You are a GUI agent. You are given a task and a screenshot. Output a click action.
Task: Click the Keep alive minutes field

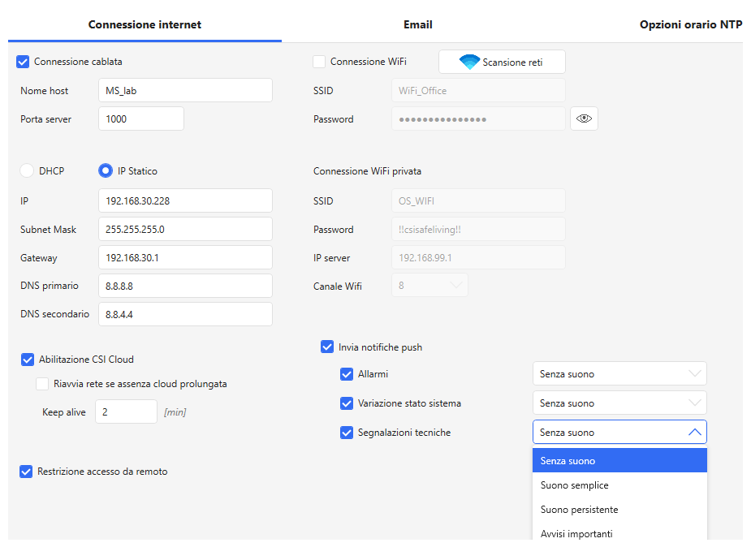pyautogui.click(x=126, y=412)
